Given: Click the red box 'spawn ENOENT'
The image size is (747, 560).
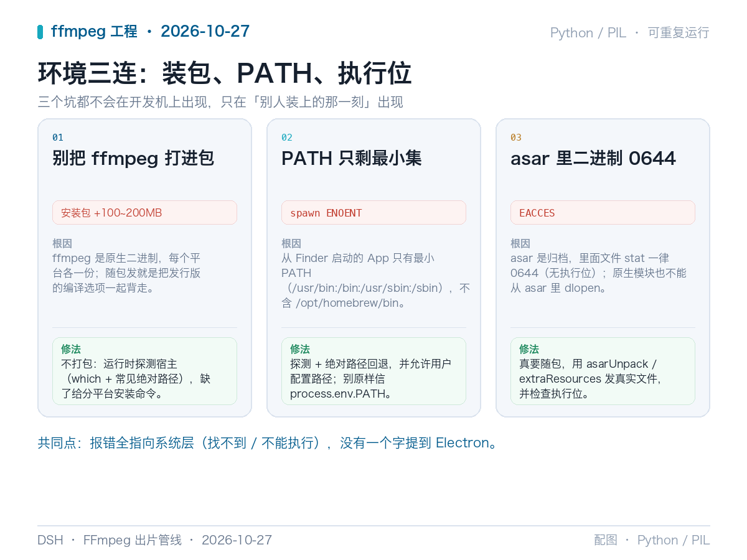Looking at the screenshot, I should [374, 213].
